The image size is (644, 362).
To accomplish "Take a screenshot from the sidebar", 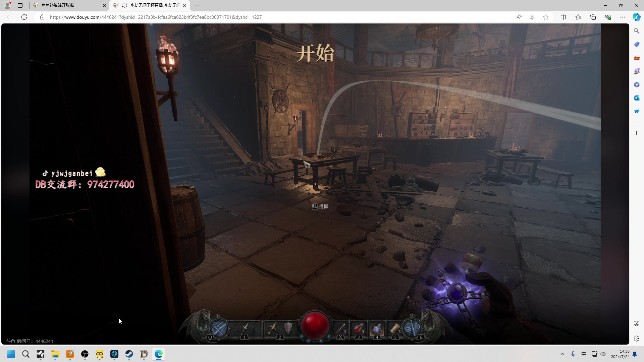I will coord(637,323).
